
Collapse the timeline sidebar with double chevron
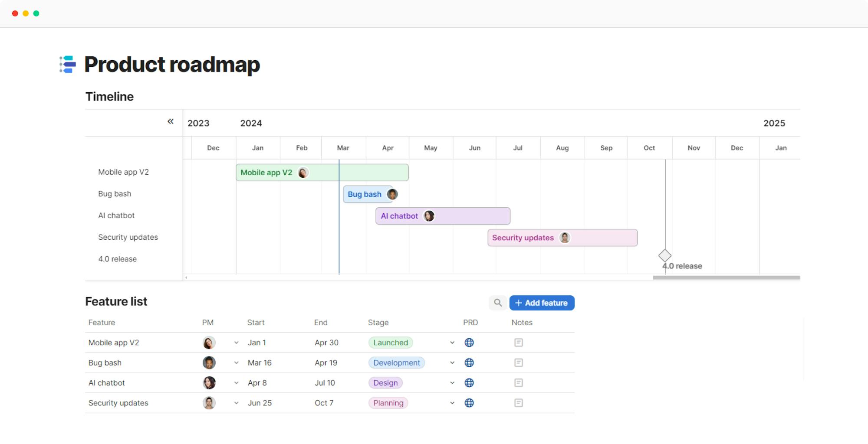coord(171,121)
